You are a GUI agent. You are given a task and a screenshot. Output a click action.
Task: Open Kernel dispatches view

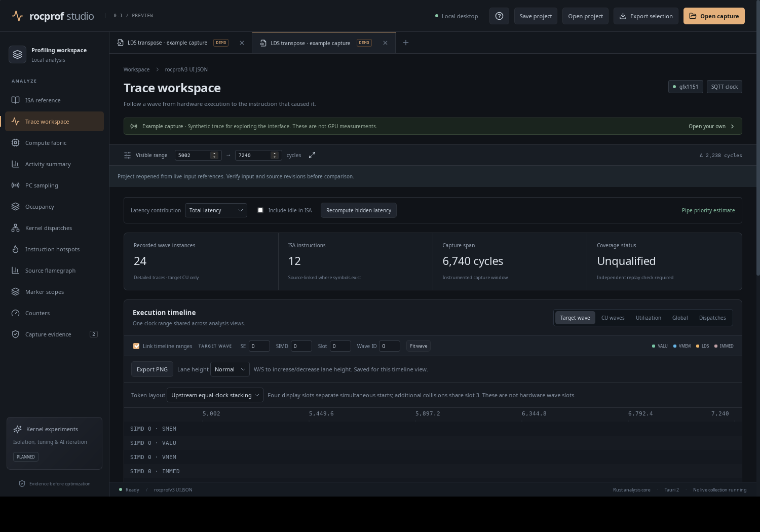54,228
